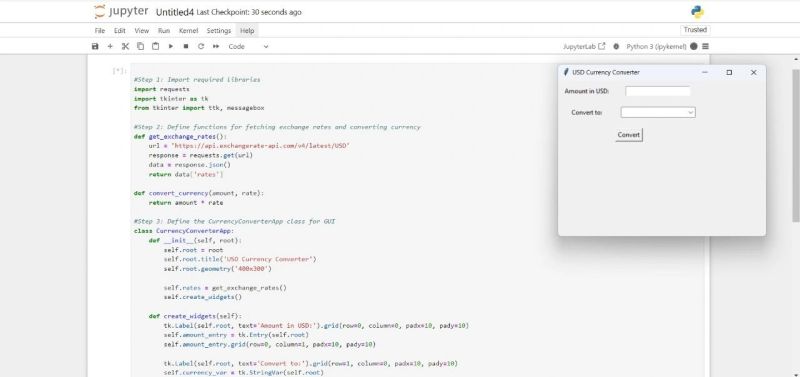Screen dimensions: 800x377
Task: Open the cell type Code dropdown
Action: pyautogui.click(x=248, y=46)
